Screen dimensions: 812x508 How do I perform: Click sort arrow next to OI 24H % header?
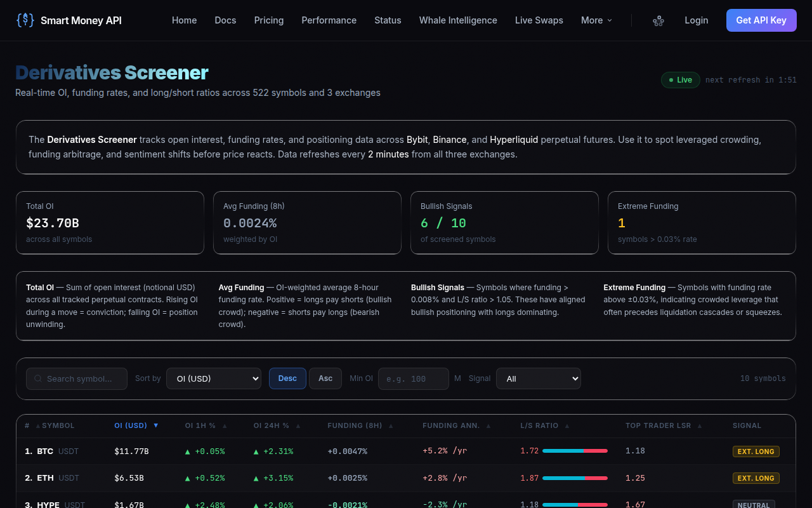pyautogui.click(x=298, y=426)
